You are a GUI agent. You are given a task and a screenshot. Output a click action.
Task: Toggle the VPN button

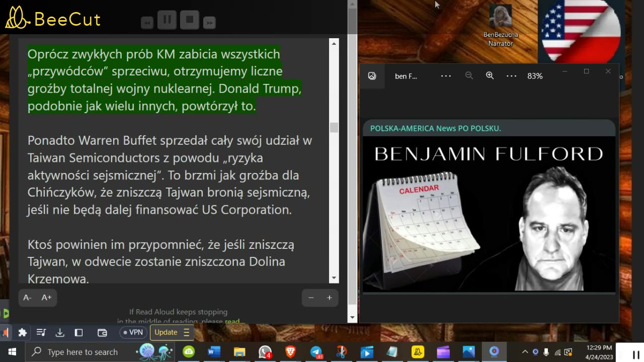133,332
